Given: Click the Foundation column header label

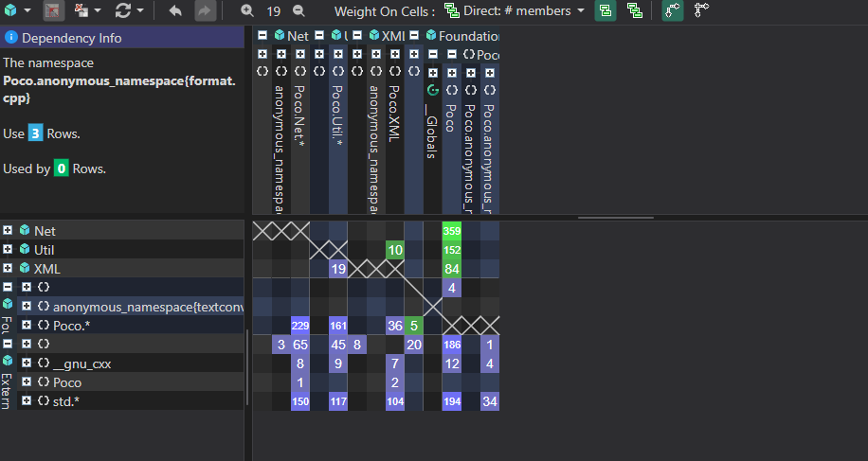Looking at the screenshot, I should (469, 36).
